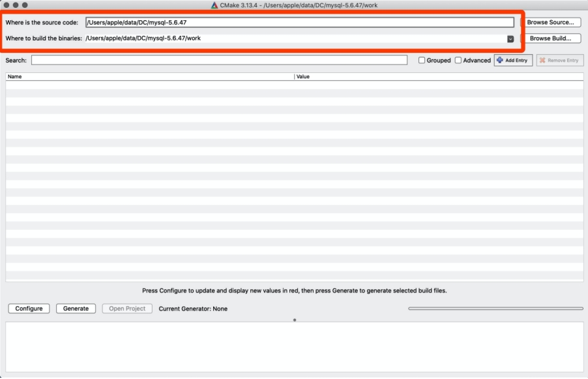Click the 'Where to build the binaries:' label
Image resolution: width=588 pixels, height=379 pixels.
[x=44, y=38]
